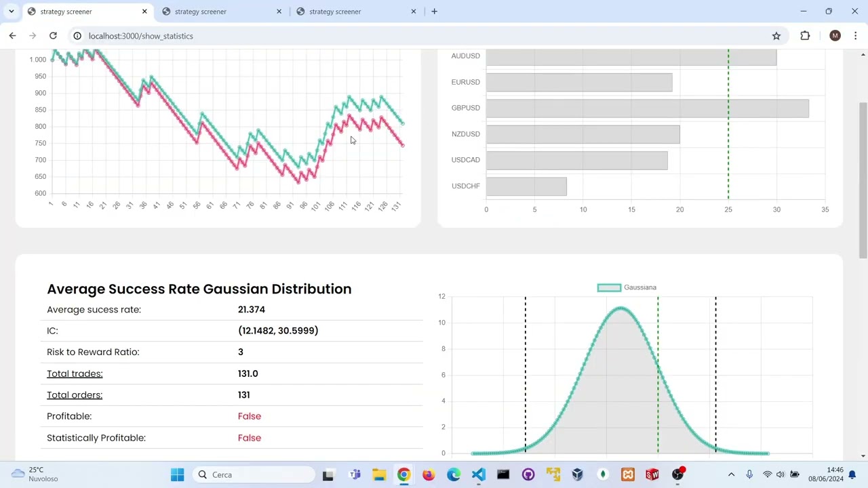Click the browser back arrow
Image resolution: width=868 pixels, height=488 pixels.
point(12,36)
